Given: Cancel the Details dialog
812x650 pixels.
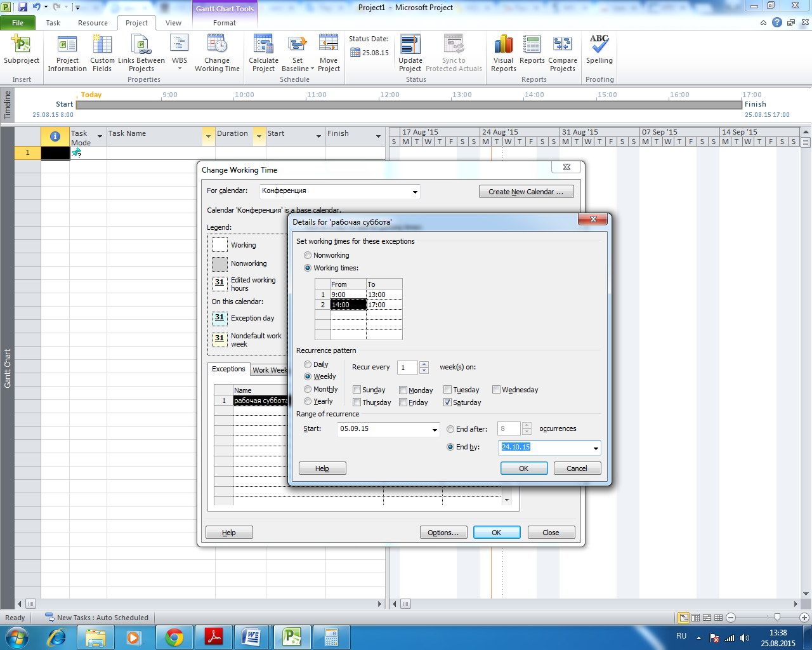Looking at the screenshot, I should pyautogui.click(x=577, y=468).
